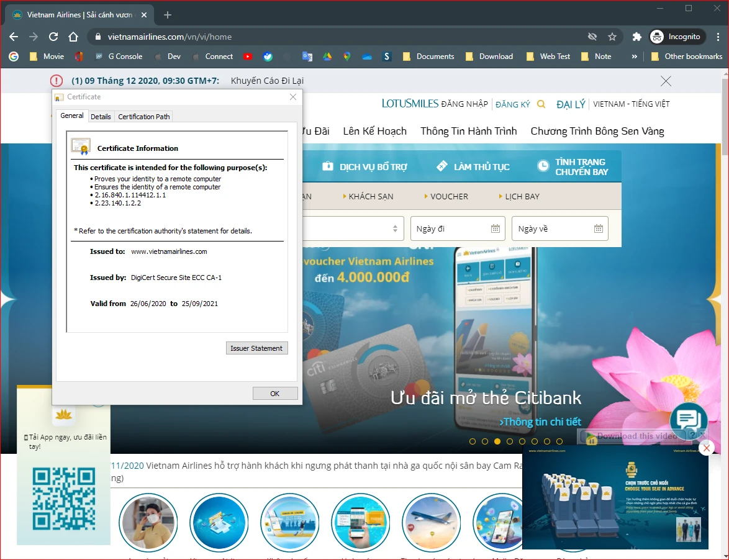
Task: Click the Ngày về date field
Action: tap(559, 228)
